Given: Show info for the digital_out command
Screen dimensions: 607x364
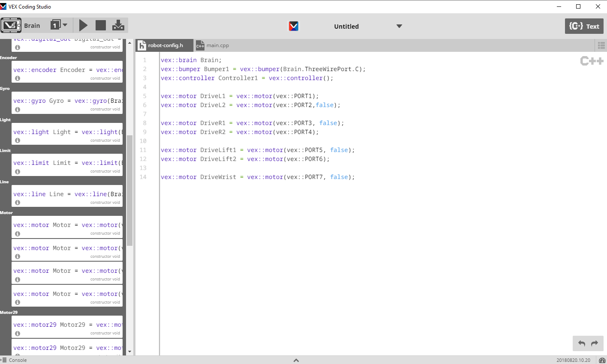Looking at the screenshot, I should tap(18, 47).
